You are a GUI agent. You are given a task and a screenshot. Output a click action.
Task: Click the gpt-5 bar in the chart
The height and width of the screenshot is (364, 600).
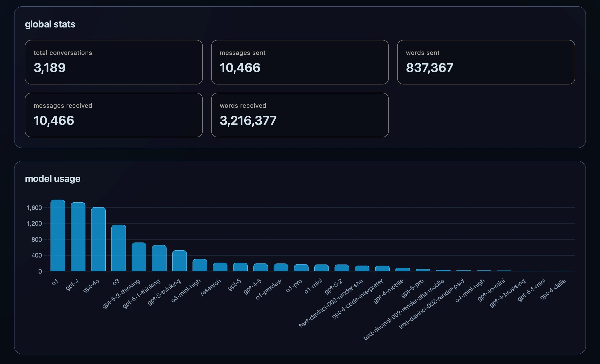240,267
